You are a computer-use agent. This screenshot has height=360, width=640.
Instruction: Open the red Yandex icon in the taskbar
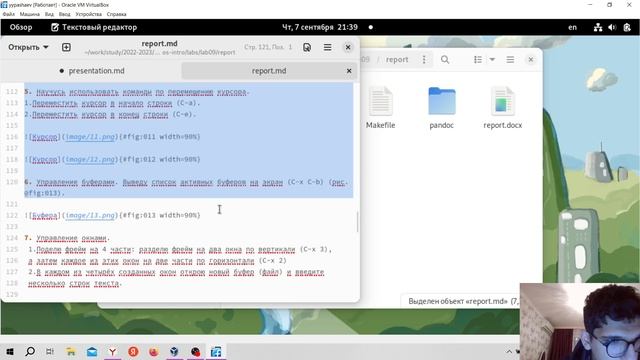point(133,351)
